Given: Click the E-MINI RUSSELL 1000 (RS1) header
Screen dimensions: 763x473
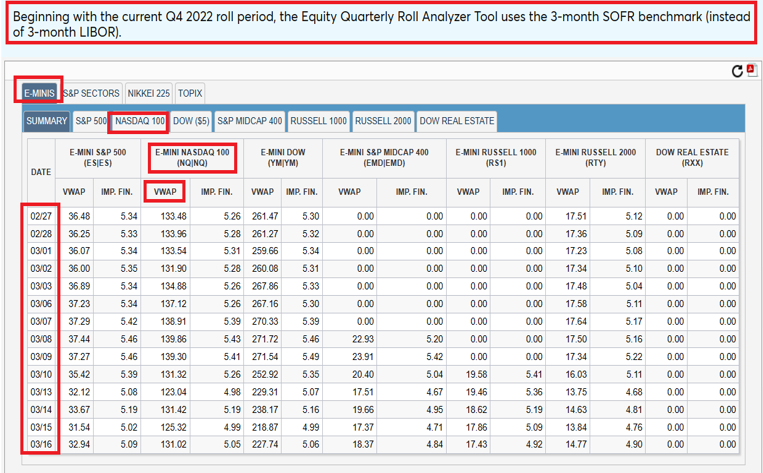Looking at the screenshot, I should pos(496,158).
